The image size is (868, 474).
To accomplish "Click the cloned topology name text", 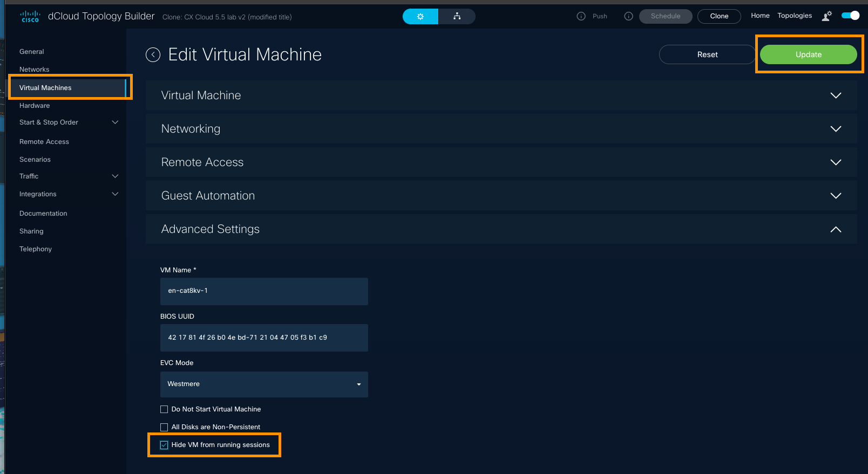I will pos(227,17).
